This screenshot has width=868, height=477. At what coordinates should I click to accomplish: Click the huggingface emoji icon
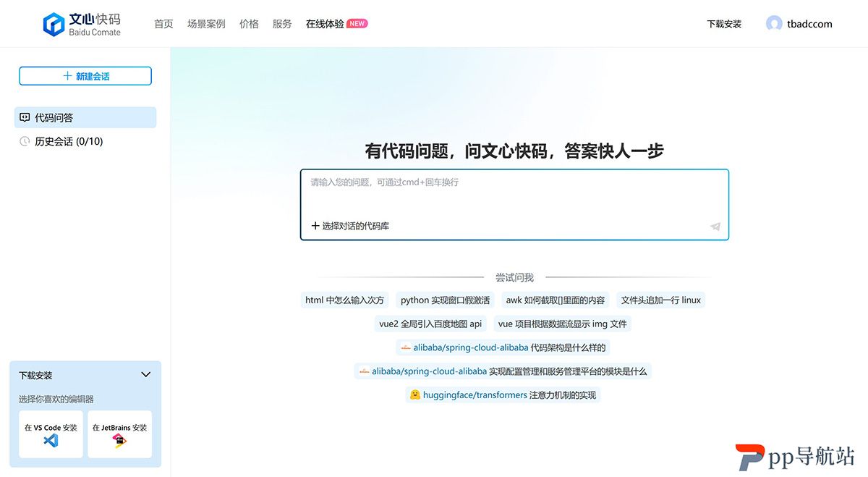(415, 395)
